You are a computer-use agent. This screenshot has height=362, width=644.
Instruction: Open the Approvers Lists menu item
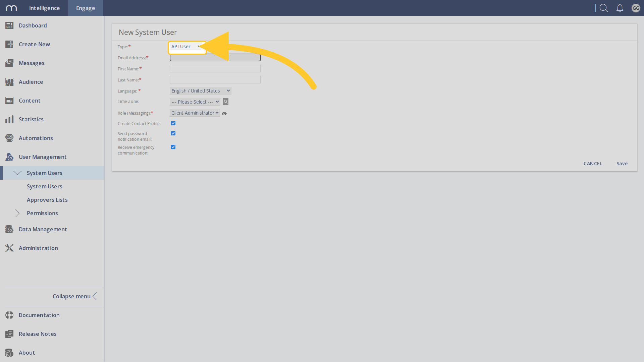47,200
